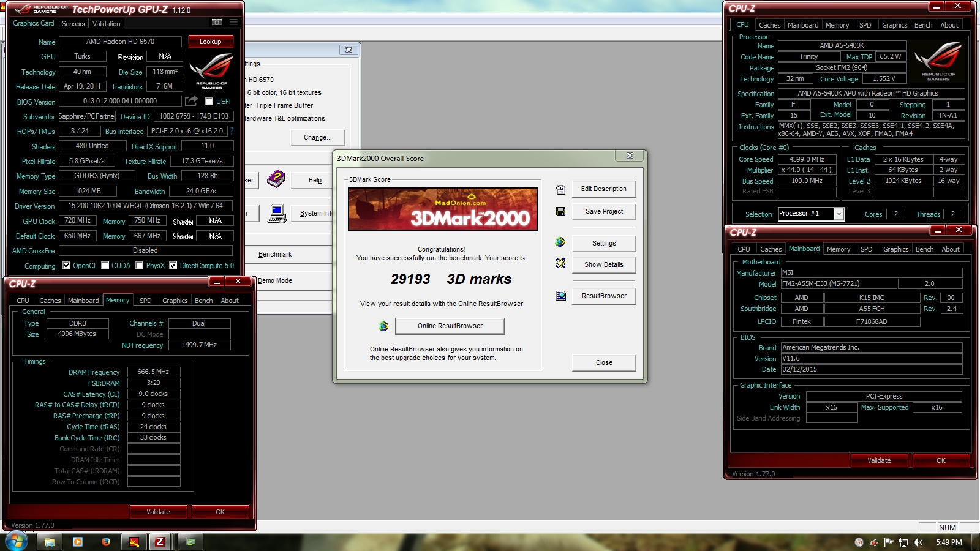Open the Processor #1 selection dropdown
Screen dimensions: 980x551
[839, 214]
